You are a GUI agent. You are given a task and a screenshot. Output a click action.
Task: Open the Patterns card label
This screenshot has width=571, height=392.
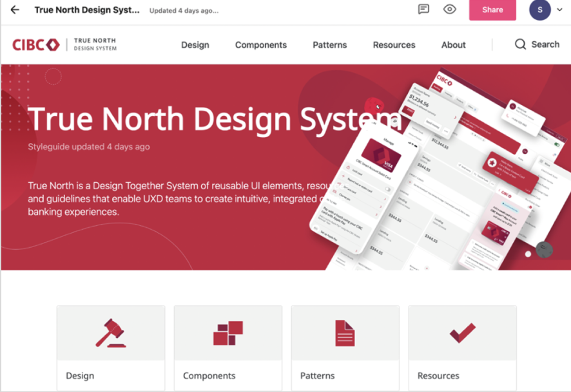[317, 376]
